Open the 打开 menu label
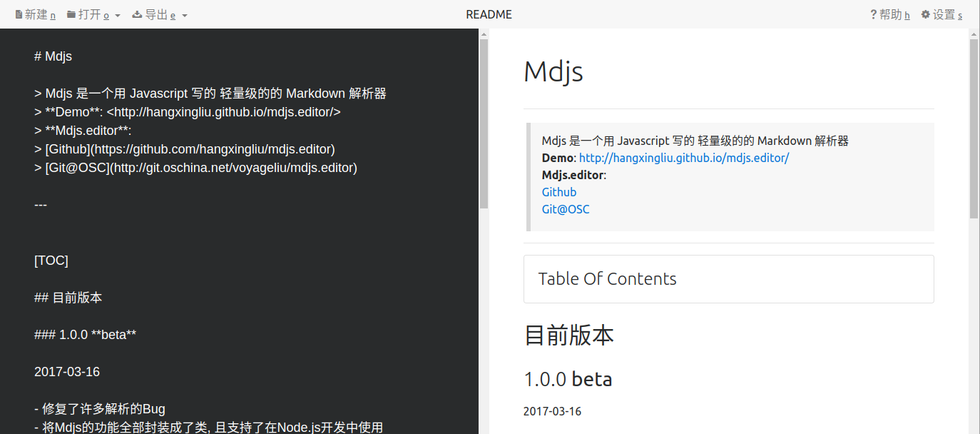 (x=90, y=14)
